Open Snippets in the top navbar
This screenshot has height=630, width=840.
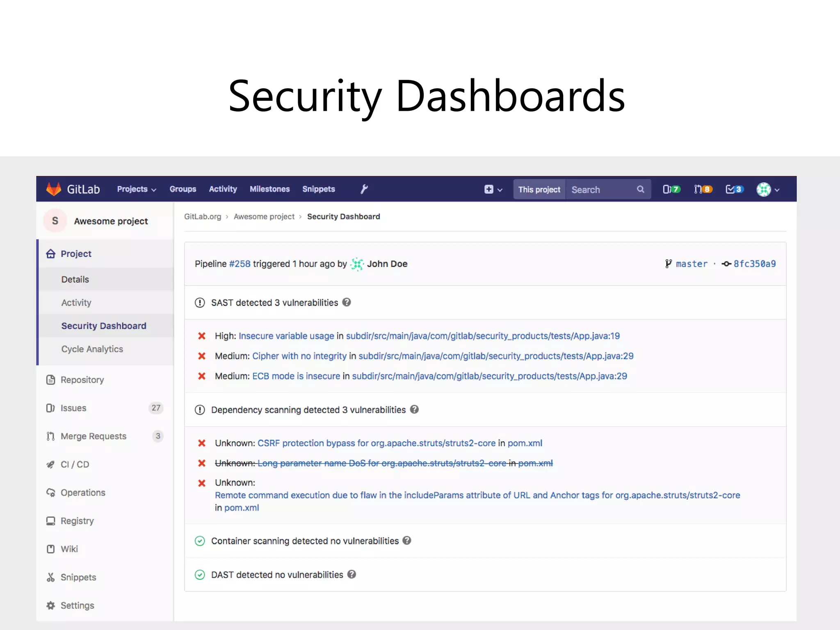point(319,189)
